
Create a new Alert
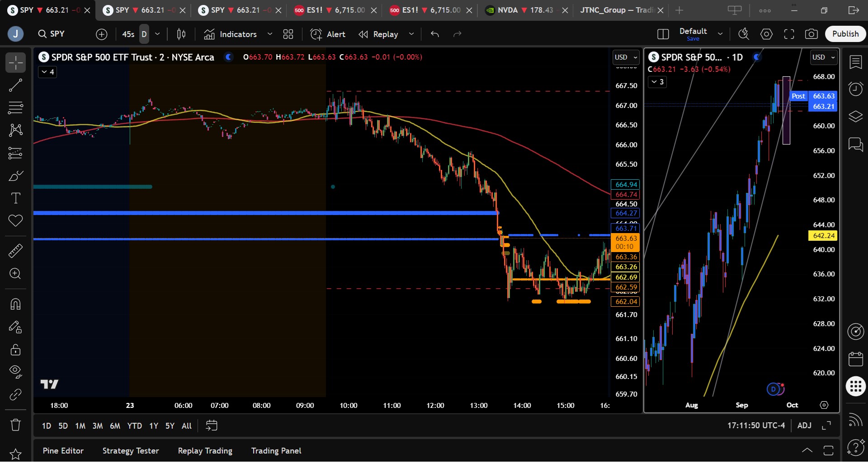(328, 34)
